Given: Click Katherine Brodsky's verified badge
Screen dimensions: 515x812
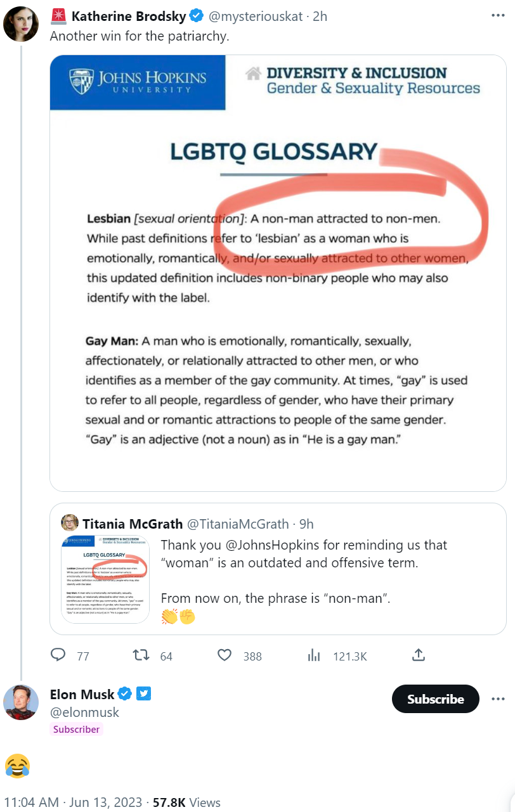Looking at the screenshot, I should click(196, 16).
